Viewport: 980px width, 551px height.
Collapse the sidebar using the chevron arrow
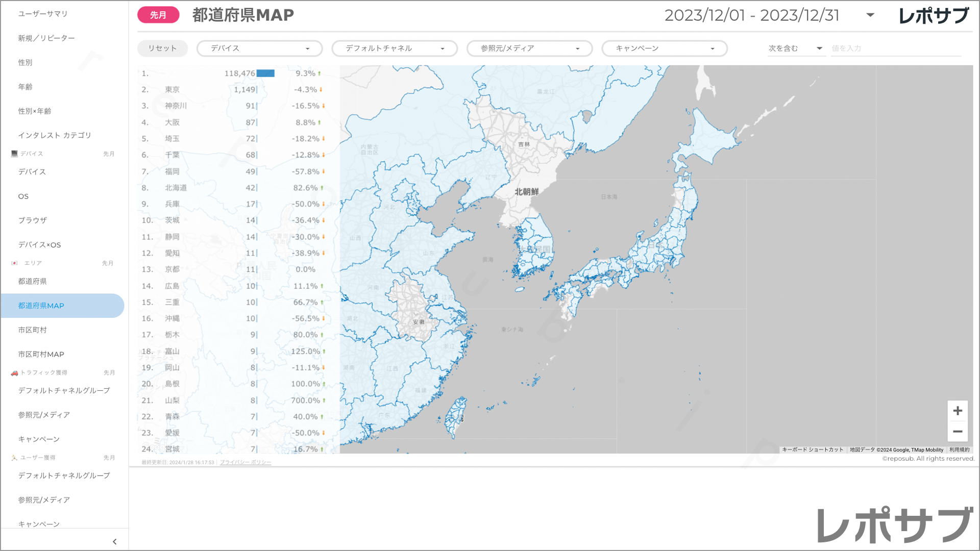[x=114, y=542]
